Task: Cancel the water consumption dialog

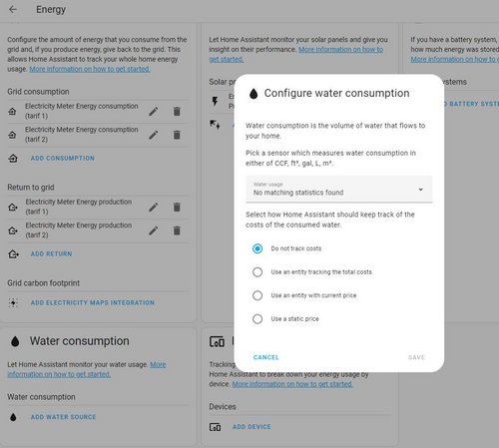Action: [x=266, y=357]
